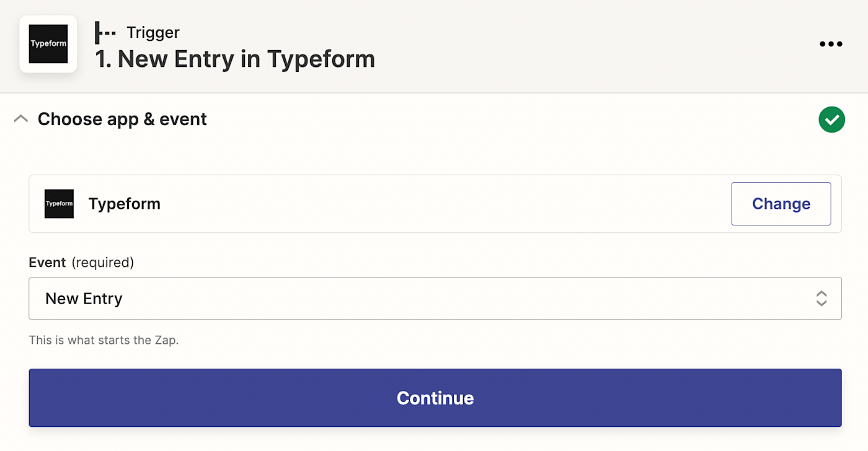Click empty space in the Typeform app row
This screenshot has height=451, width=868.
coord(434,204)
